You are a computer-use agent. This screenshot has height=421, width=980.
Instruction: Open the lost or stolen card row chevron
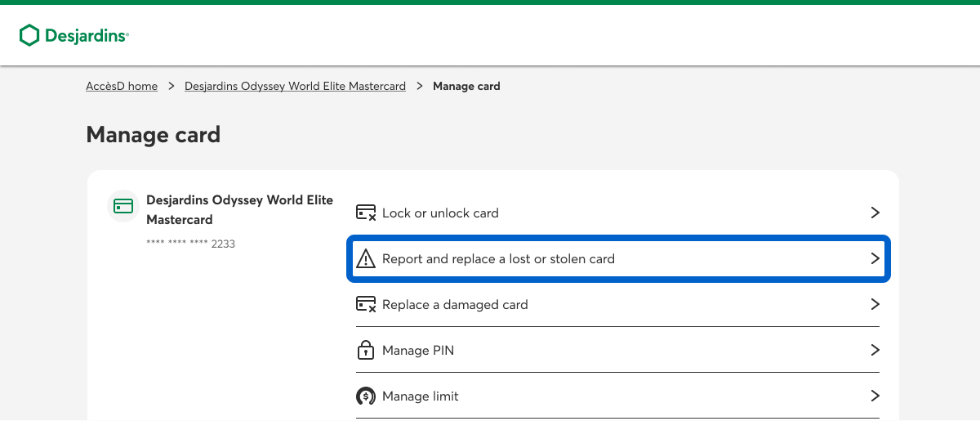[875, 259]
